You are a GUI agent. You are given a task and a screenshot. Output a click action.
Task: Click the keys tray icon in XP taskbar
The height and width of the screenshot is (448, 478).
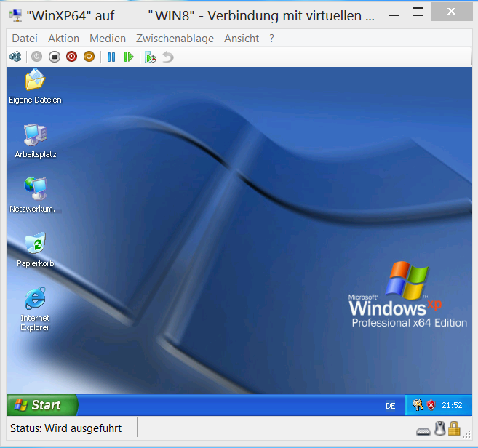(418, 405)
